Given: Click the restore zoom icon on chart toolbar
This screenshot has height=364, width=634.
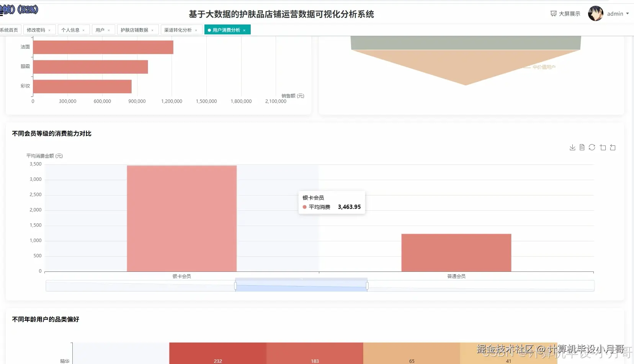Looking at the screenshot, I should (x=613, y=147).
